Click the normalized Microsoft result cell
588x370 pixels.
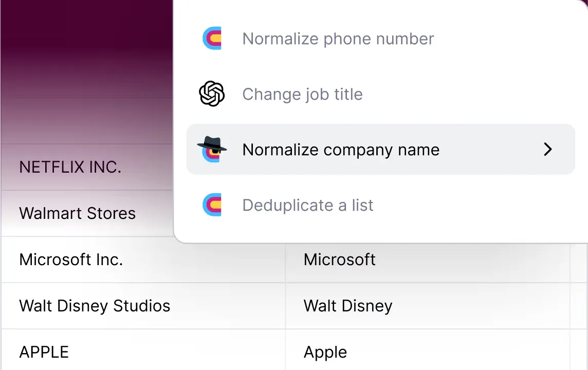tap(340, 260)
